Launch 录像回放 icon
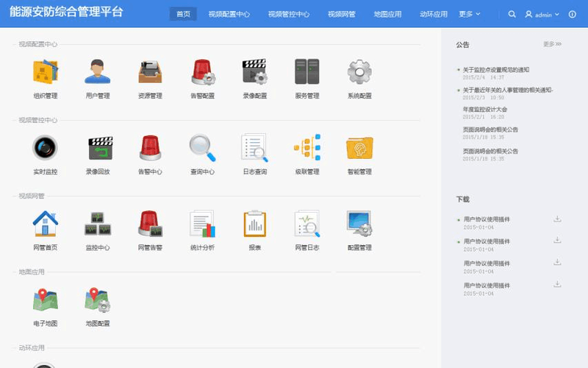 click(x=100, y=148)
